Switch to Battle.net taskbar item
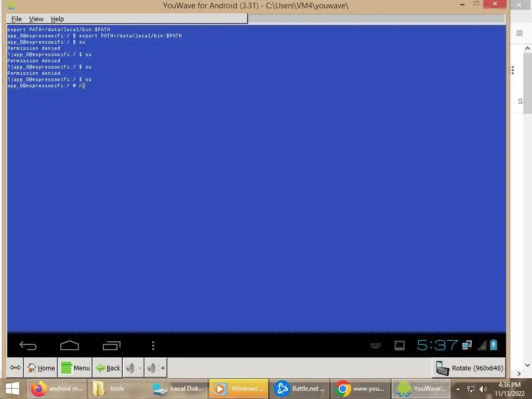 pyautogui.click(x=299, y=389)
